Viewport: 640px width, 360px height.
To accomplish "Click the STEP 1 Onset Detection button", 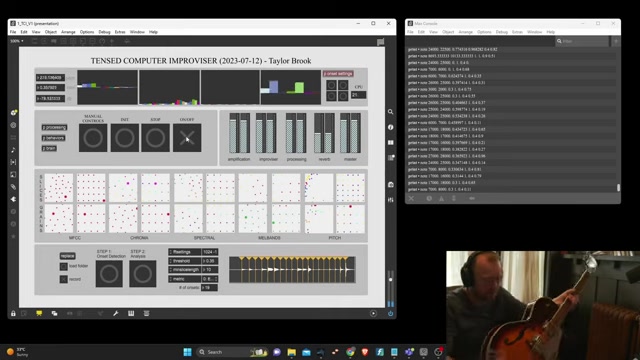I will 109,274.
